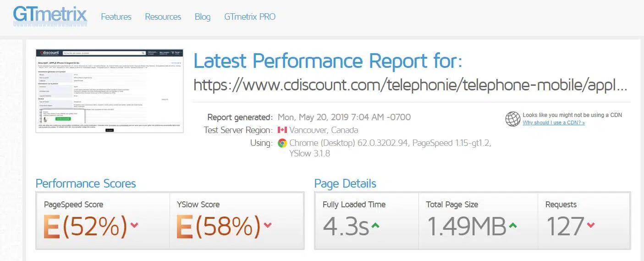Viewport: 644px width, 261px height.
Task: Click the Chrome browser icon
Action: (282, 143)
